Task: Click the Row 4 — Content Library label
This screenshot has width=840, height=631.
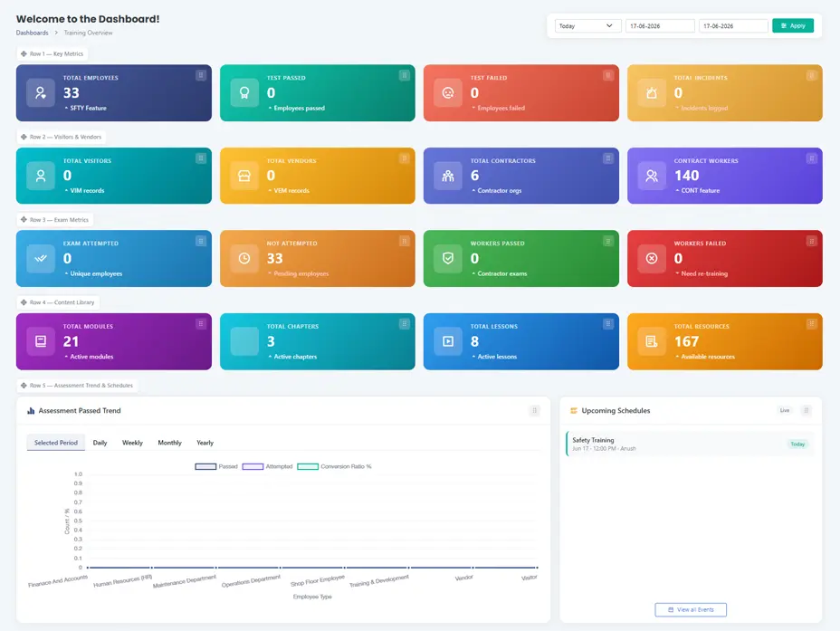Action: click(x=58, y=302)
